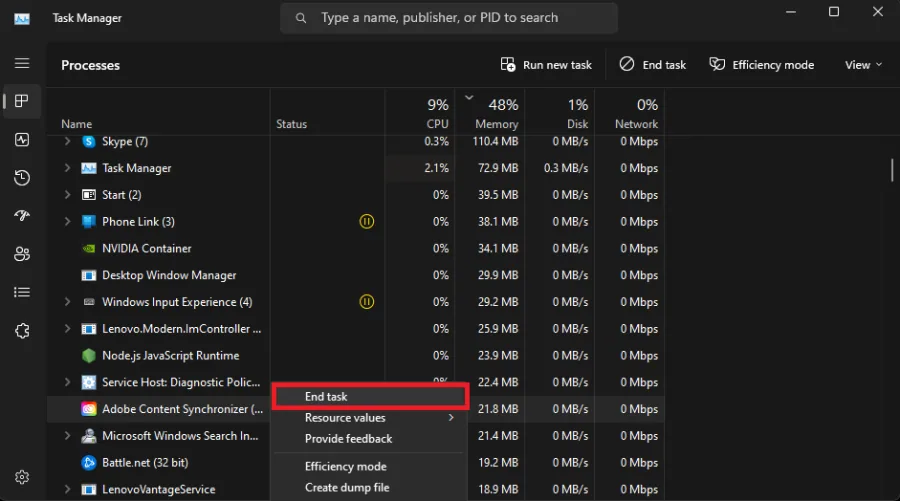
Task: Sort by the Status column header
Action: point(291,124)
